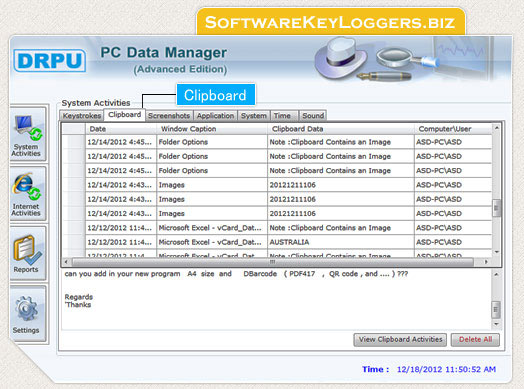Screen dimensions: 524x389
Task: Select the AUSTRALIA clipboard data cell
Action: (x=341, y=242)
